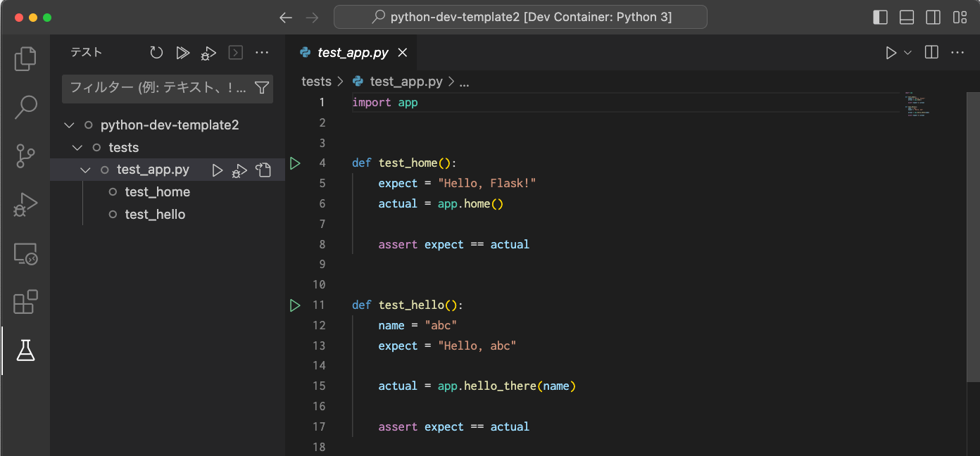Click the "Hello, Flask!" string
This screenshot has height=456, width=980.
click(487, 184)
